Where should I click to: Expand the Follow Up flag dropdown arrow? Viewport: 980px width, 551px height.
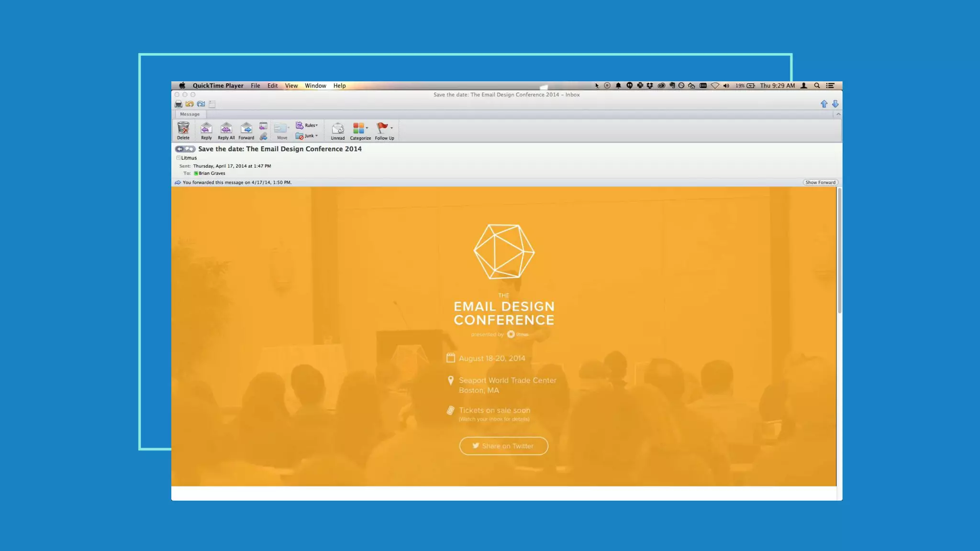(x=391, y=128)
